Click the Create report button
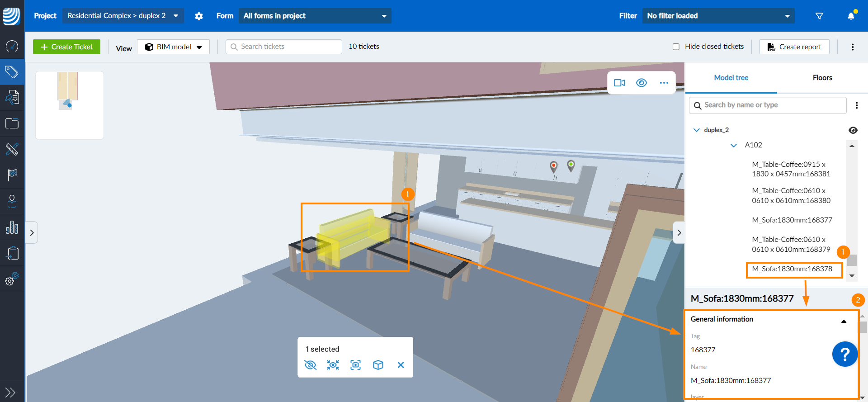Screen dimensions: 868x402 pyautogui.click(x=794, y=47)
